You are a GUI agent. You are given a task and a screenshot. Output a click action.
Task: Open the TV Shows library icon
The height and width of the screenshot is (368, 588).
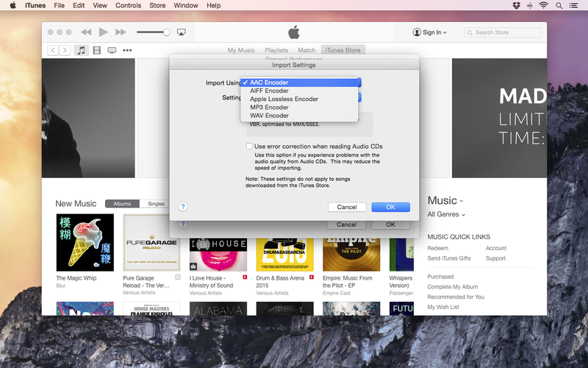coord(112,50)
